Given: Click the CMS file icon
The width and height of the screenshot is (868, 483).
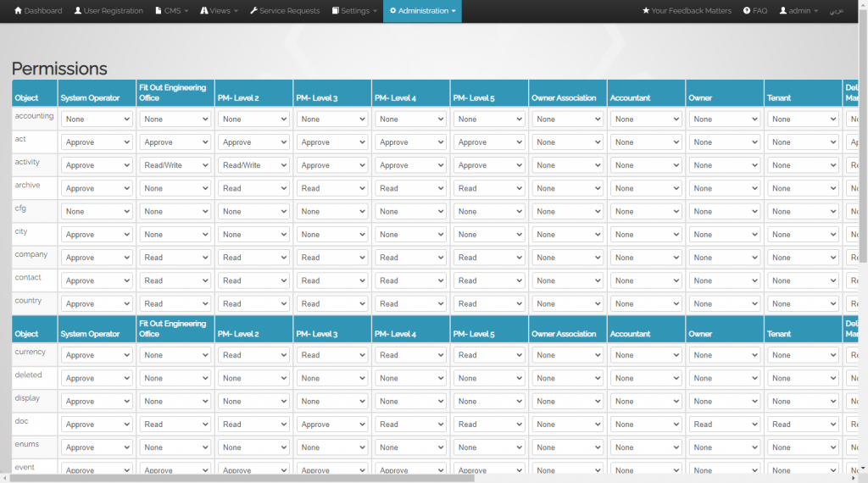Looking at the screenshot, I should coord(159,11).
